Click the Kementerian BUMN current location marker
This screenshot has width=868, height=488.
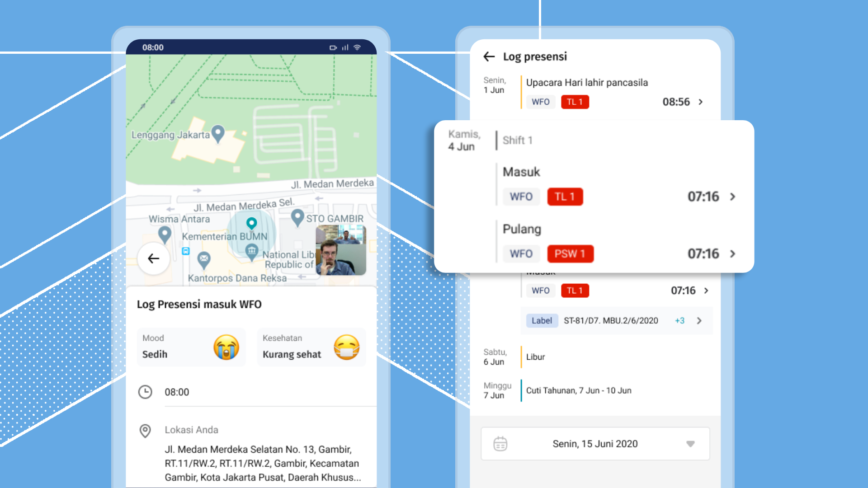tap(251, 223)
